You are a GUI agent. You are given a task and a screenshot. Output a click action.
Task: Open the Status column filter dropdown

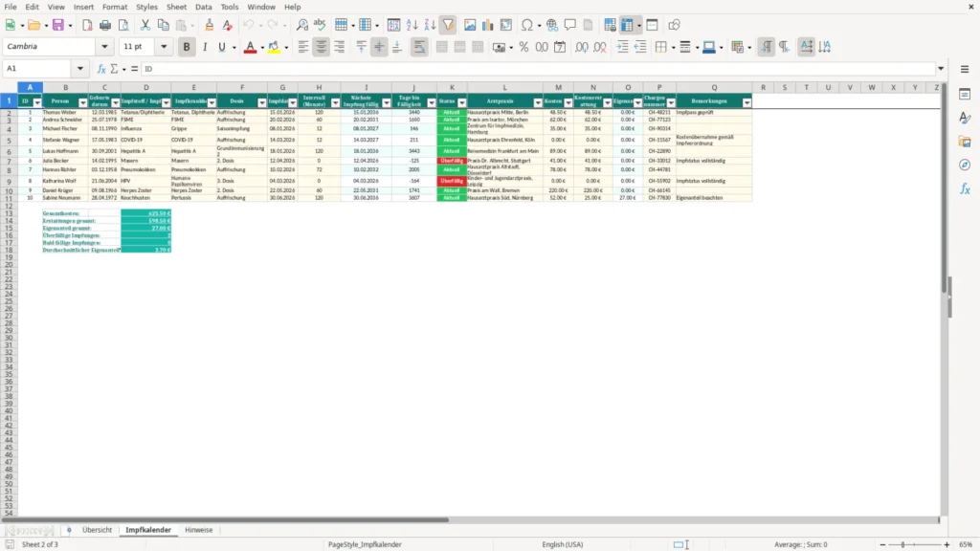click(462, 102)
